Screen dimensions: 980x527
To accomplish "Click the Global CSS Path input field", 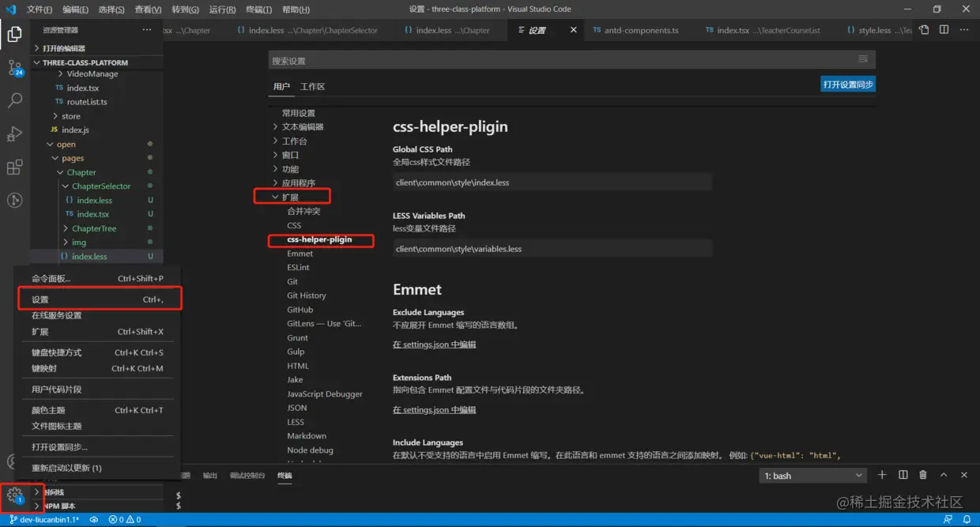I will point(552,183).
